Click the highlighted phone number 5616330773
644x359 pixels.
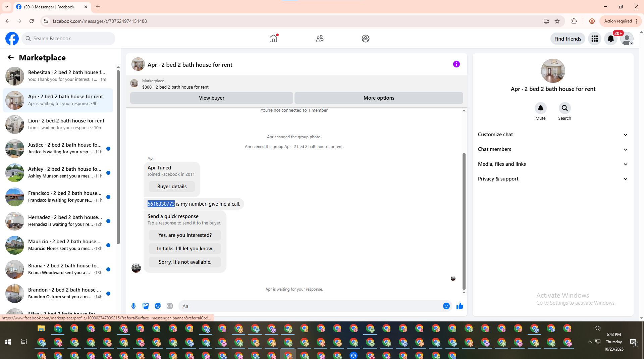161,204
